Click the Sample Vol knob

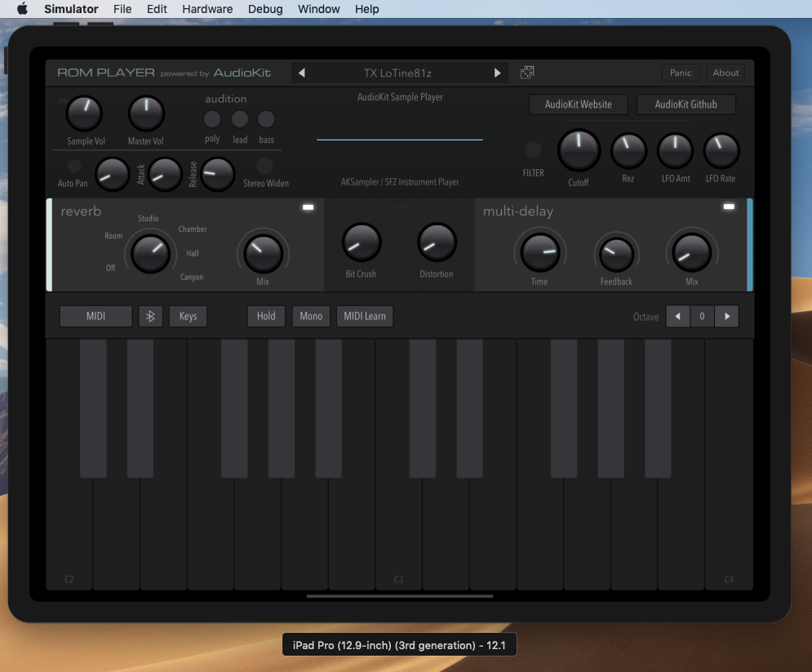click(84, 113)
